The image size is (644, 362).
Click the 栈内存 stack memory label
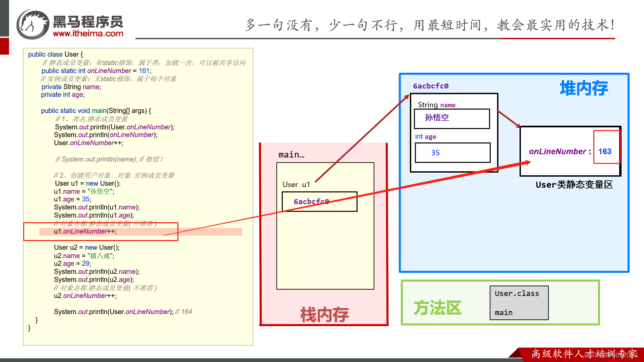324,314
